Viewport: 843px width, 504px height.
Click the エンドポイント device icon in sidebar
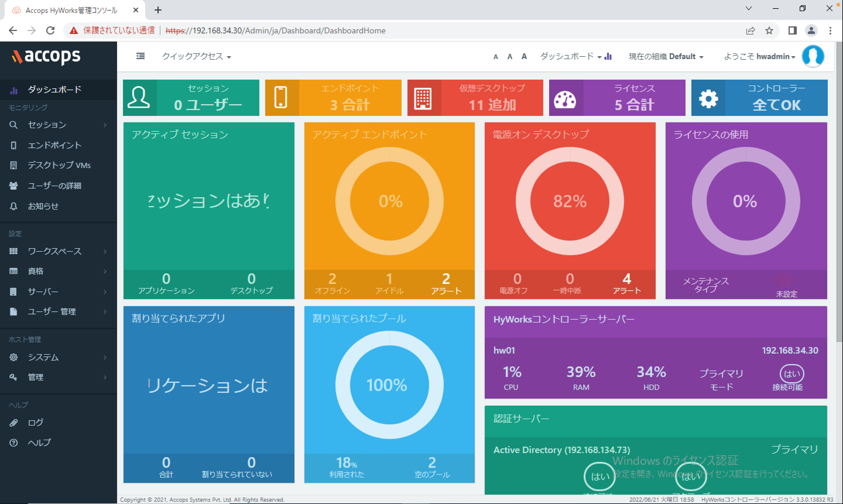point(13,145)
